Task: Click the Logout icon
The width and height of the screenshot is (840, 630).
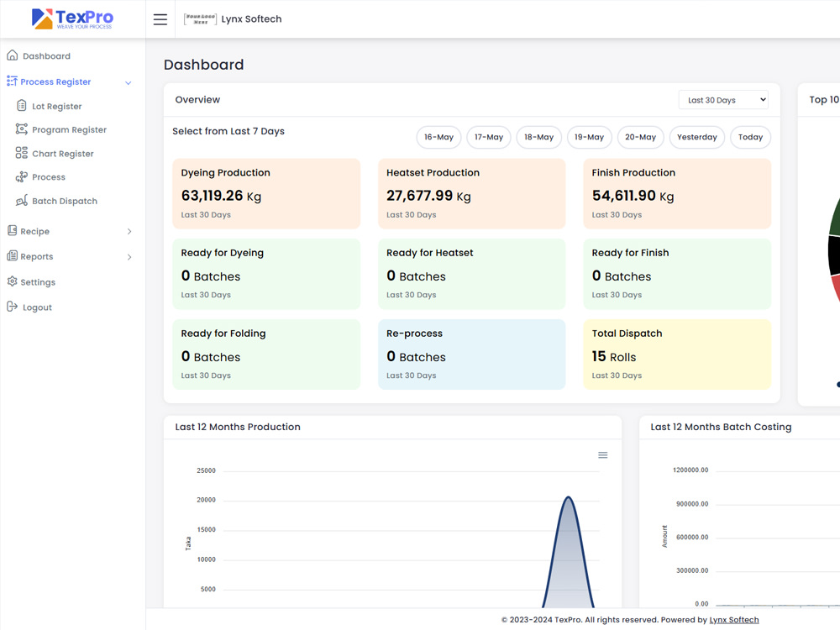Action: coord(13,307)
